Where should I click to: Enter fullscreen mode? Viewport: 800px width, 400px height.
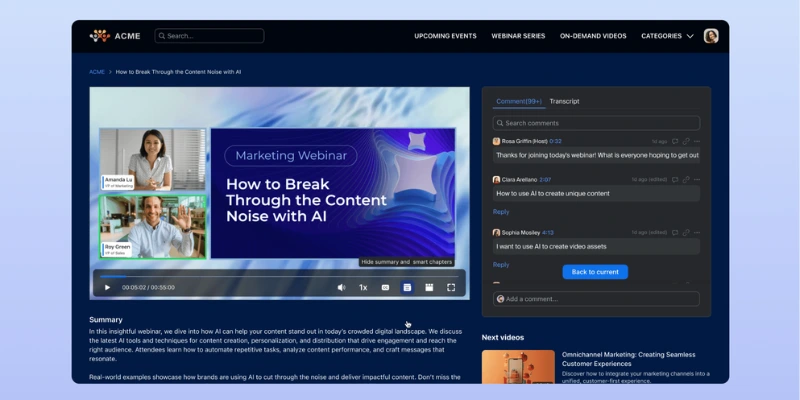point(451,287)
